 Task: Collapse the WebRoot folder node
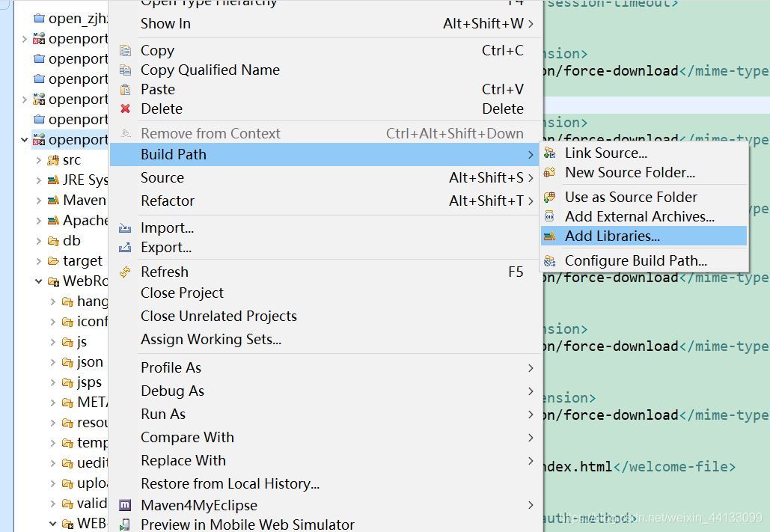point(38,281)
